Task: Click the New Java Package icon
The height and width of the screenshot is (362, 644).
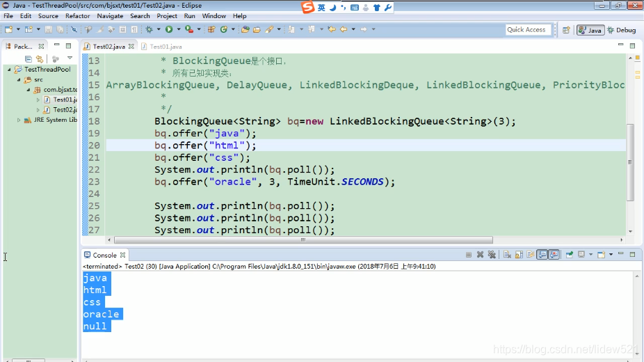Action: coord(211,29)
